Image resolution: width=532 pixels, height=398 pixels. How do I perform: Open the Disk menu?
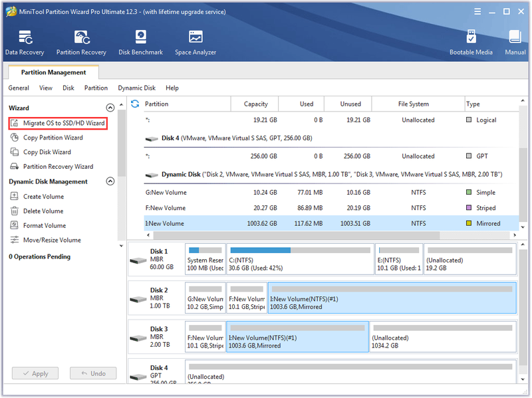point(68,88)
